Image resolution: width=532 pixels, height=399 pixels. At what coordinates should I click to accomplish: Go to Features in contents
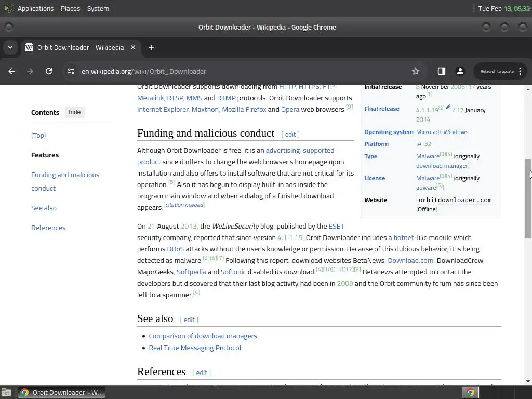point(45,155)
